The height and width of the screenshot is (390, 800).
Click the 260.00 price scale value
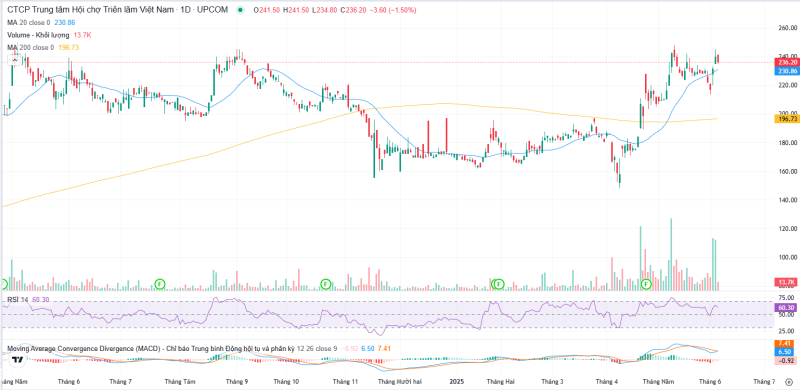(x=787, y=29)
